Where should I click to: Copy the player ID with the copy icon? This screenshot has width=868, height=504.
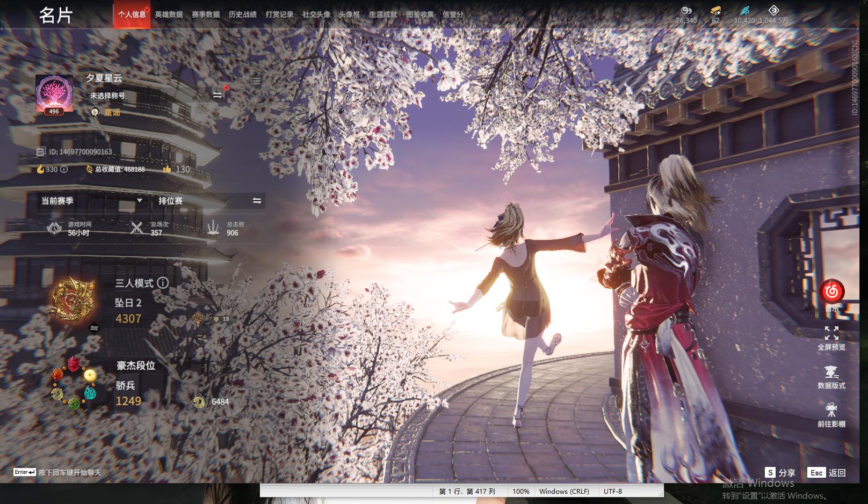tap(41, 152)
